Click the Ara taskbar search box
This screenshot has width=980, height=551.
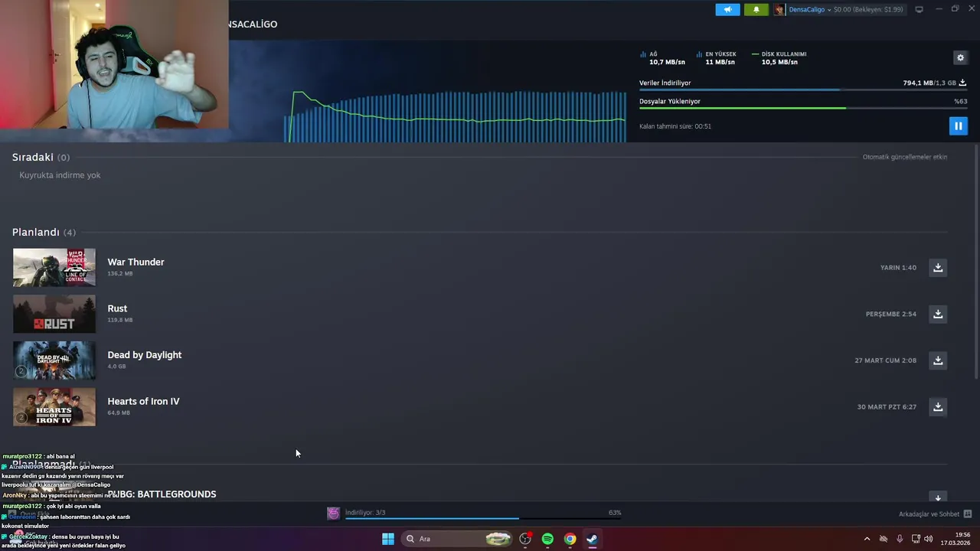[x=457, y=539]
